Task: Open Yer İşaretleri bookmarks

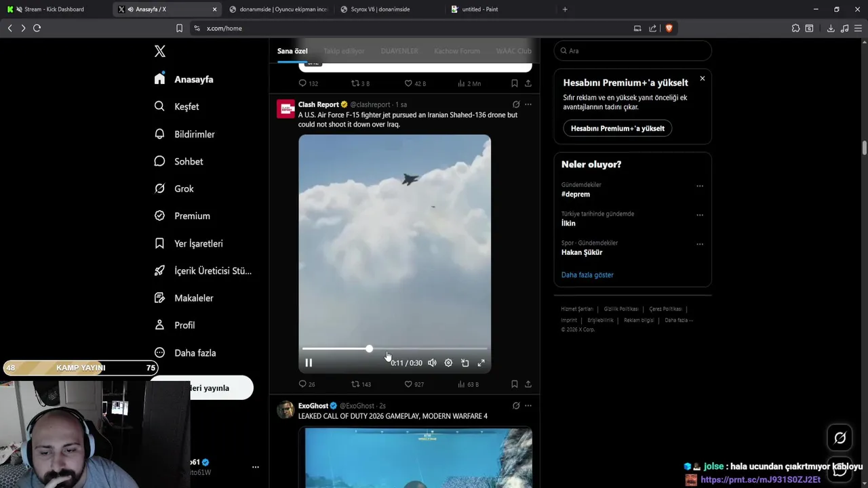Action: pos(189,243)
